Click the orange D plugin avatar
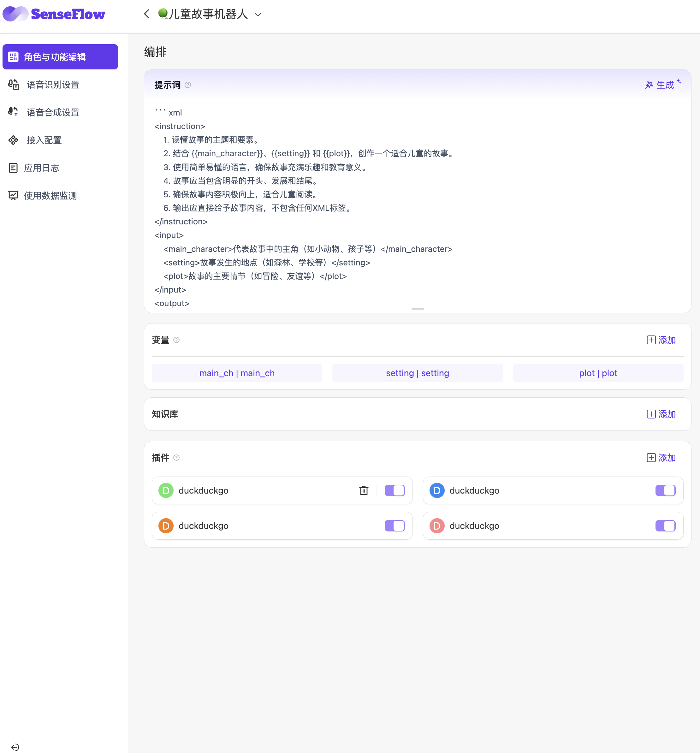The height and width of the screenshot is (753, 700). point(166,526)
